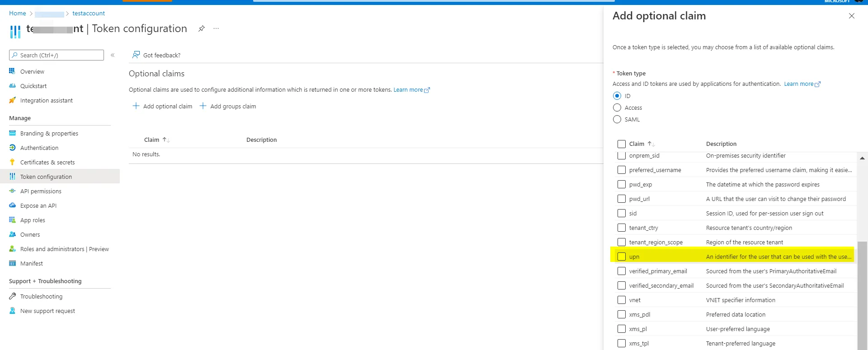Image resolution: width=868 pixels, height=350 pixels.
Task: Tick the select-all Claim checkbox
Action: tap(622, 144)
